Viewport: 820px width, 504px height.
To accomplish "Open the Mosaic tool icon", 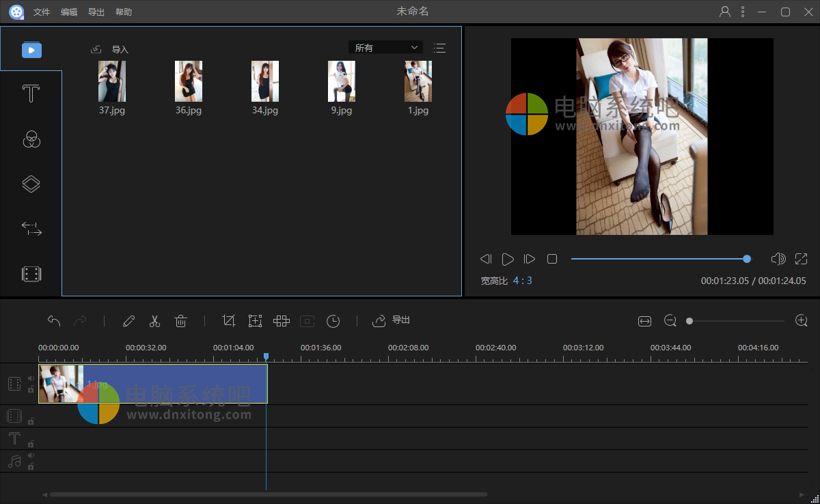I will (282, 320).
